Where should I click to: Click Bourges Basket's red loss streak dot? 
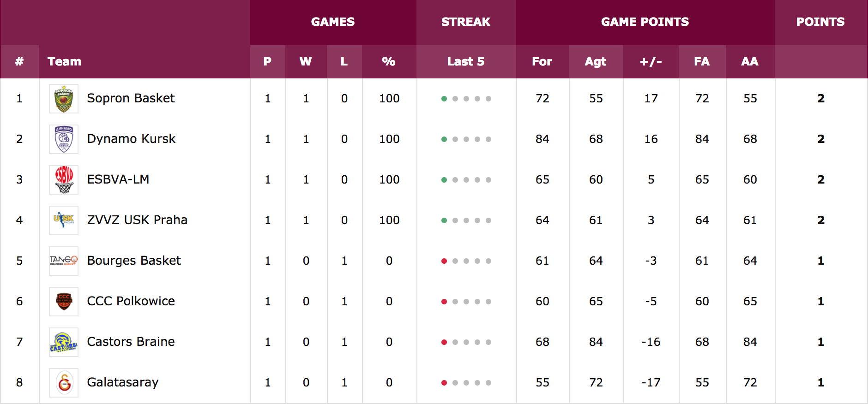[x=444, y=261]
